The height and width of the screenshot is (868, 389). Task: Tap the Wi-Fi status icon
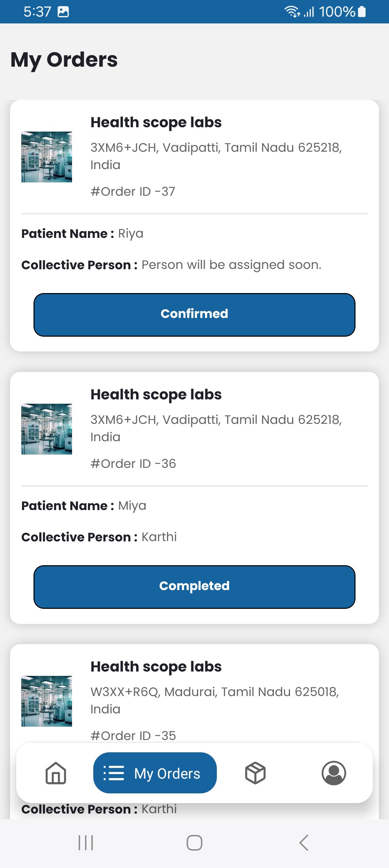coord(292,12)
